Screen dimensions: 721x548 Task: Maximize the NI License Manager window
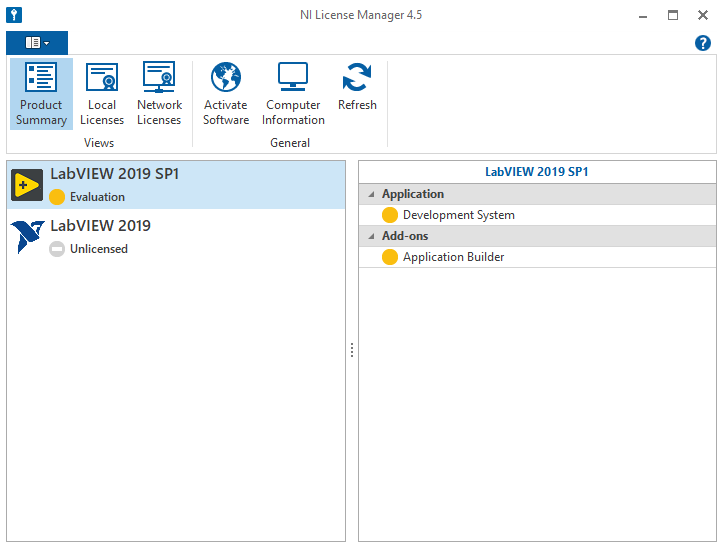click(673, 15)
